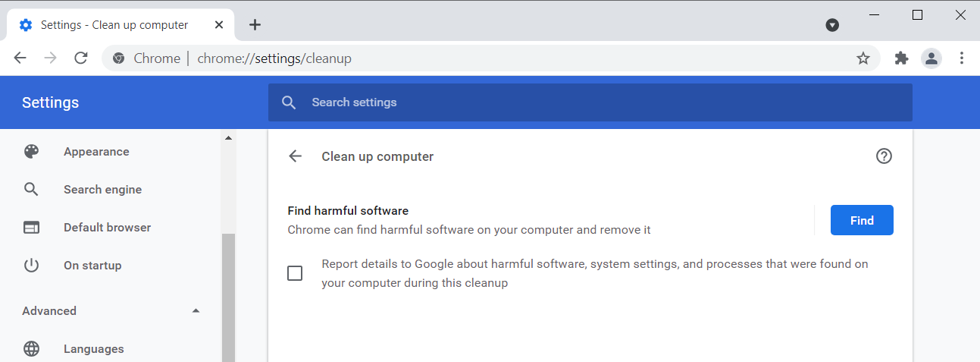Viewport: 980px width, 362px height.
Task: Click the Extensions puzzle icon
Action: pos(901,58)
